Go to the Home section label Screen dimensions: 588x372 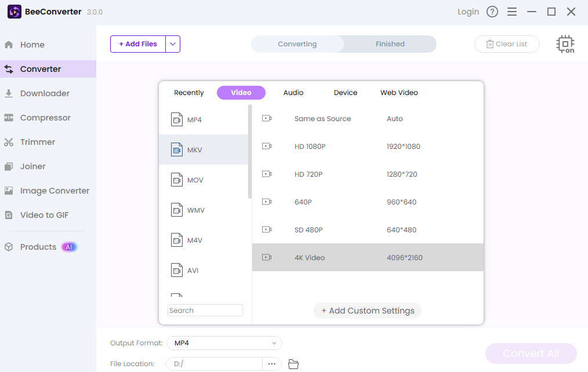(32, 45)
